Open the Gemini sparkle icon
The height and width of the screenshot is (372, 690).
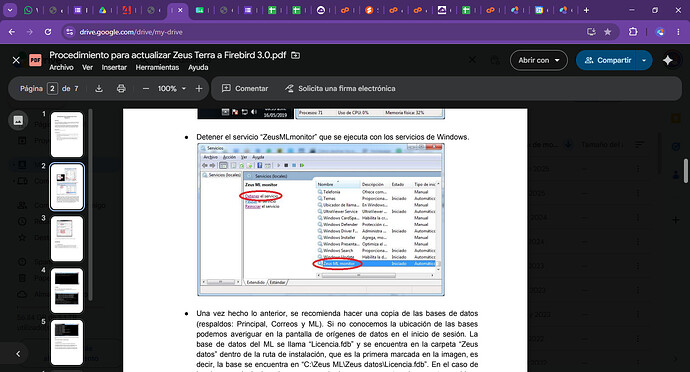[668, 60]
